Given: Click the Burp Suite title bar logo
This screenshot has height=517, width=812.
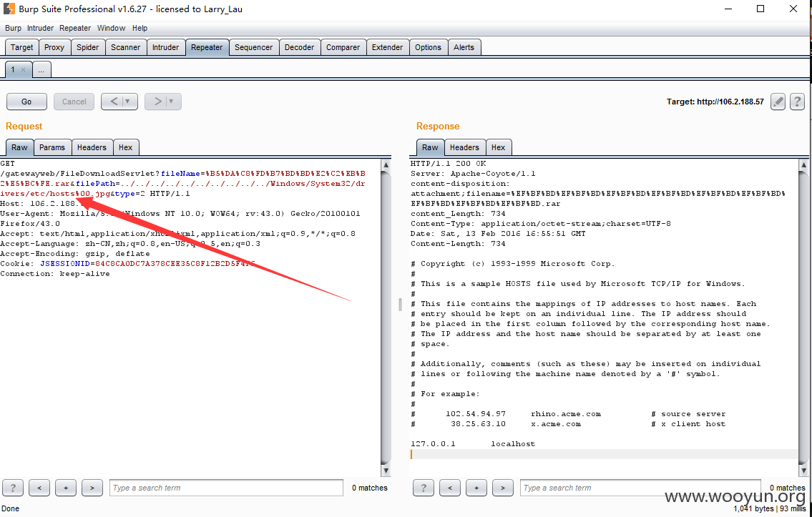Looking at the screenshot, I should (9, 9).
